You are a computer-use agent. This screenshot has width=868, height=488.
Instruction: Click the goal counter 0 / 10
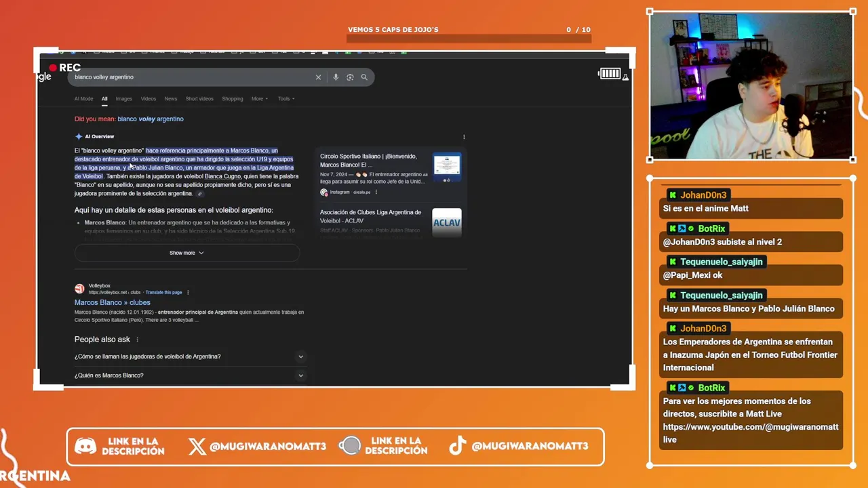point(578,30)
